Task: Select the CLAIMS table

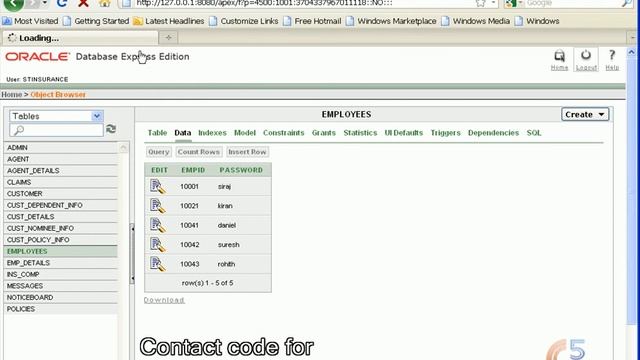Action: point(60,182)
